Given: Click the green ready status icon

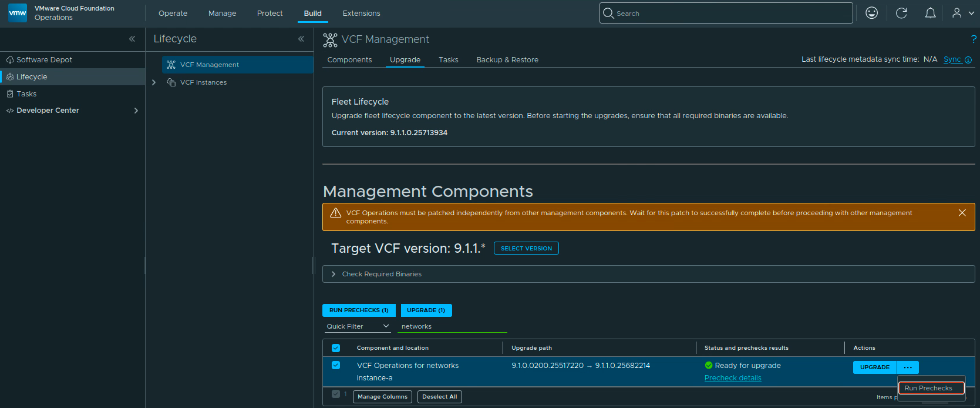Looking at the screenshot, I should (709, 365).
